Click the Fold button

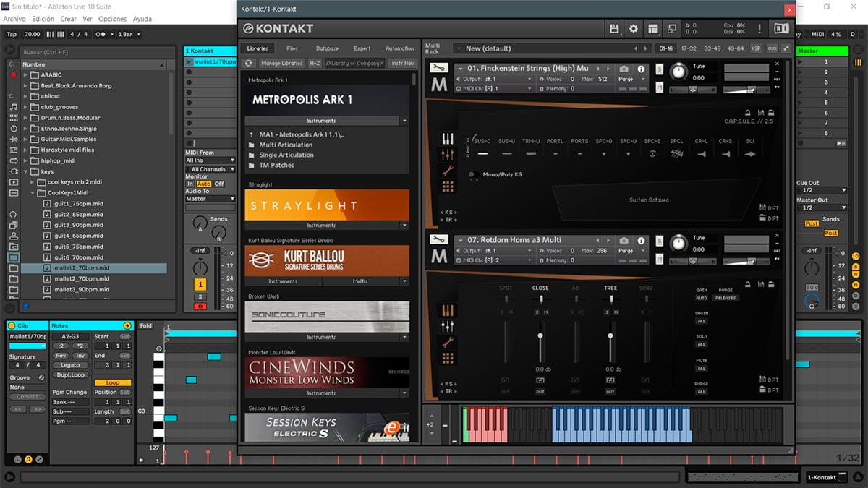click(x=146, y=326)
